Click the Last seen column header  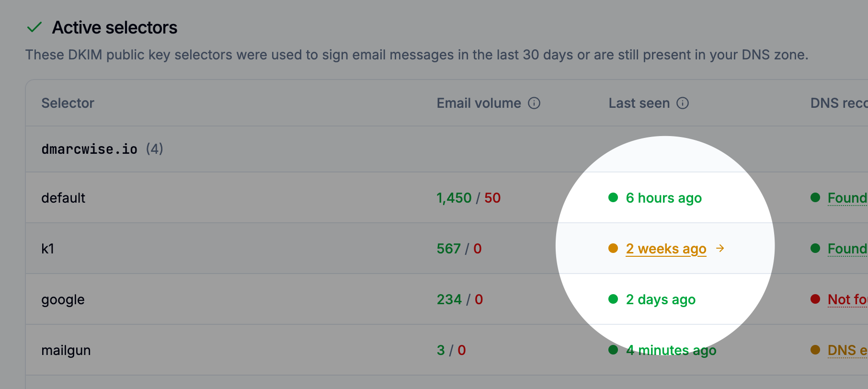639,103
